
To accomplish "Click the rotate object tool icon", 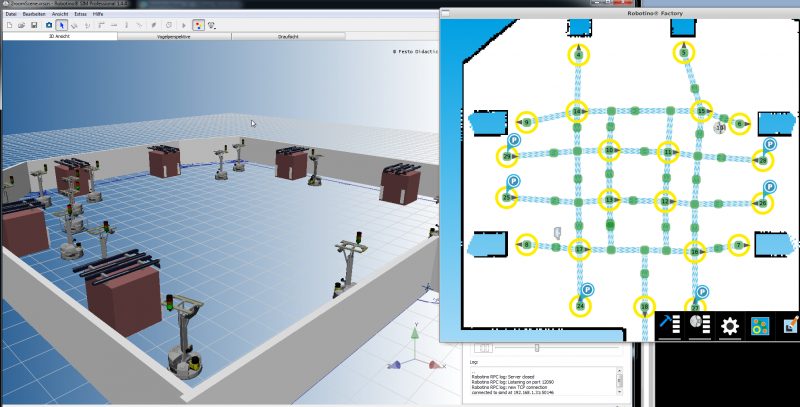I will point(87,25).
